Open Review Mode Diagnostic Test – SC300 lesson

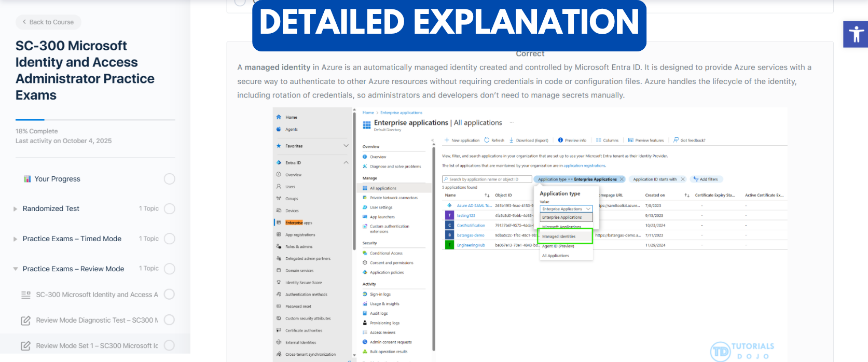point(97,321)
